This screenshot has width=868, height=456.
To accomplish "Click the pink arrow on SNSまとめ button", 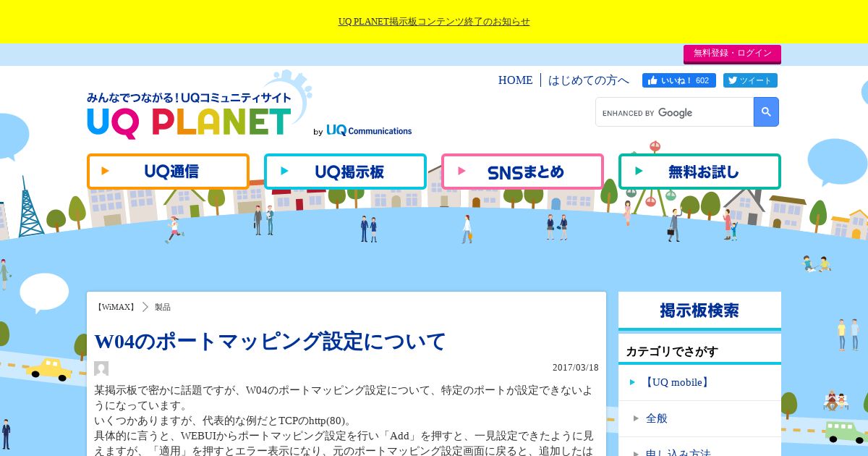I will [462, 172].
